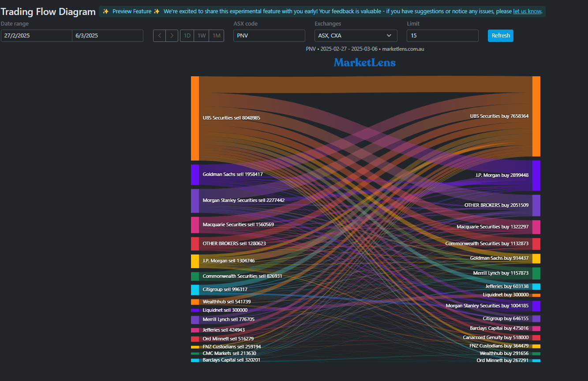Screen dimensions: 588x381
Task: Click the Limit input field
Action: coord(442,36)
